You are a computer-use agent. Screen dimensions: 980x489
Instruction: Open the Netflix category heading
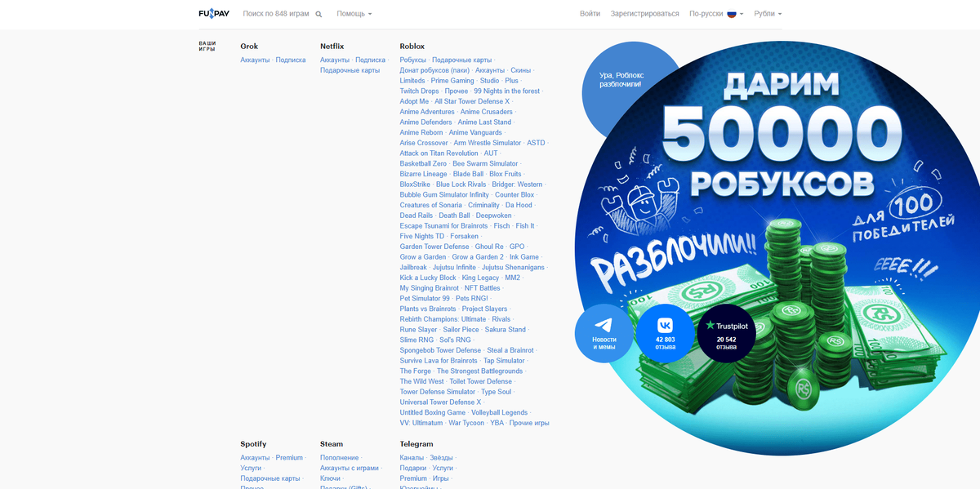coord(332,47)
